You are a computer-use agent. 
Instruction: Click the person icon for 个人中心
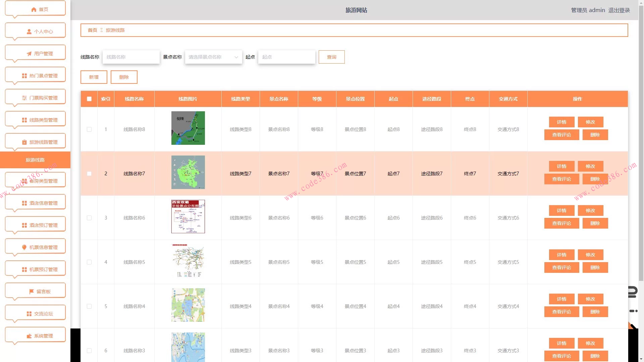[x=29, y=32]
